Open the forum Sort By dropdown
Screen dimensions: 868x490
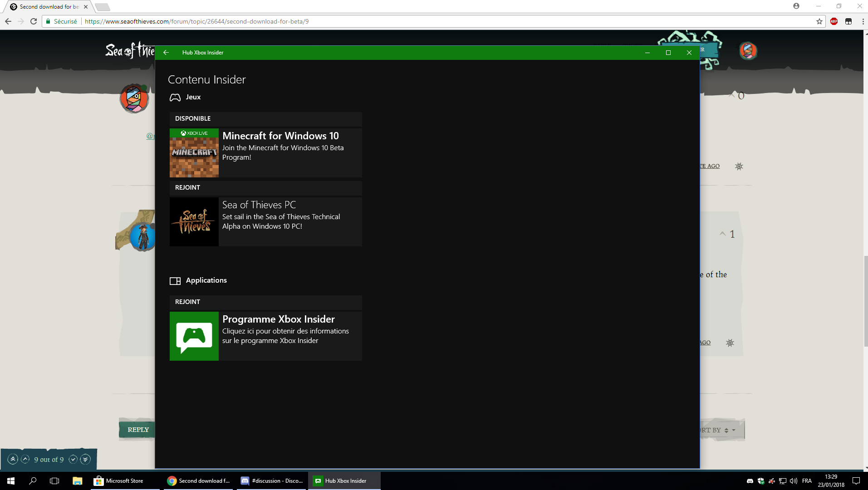(721, 430)
